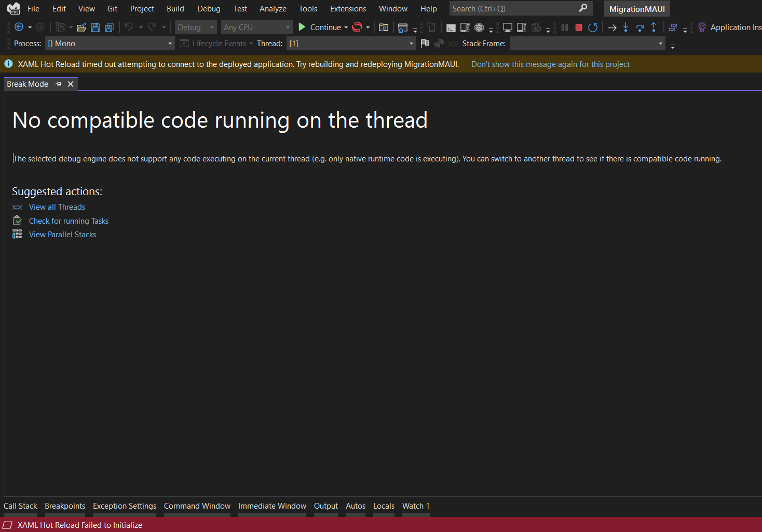Click the View all Threads link
This screenshot has width=762, height=532.
(57, 207)
